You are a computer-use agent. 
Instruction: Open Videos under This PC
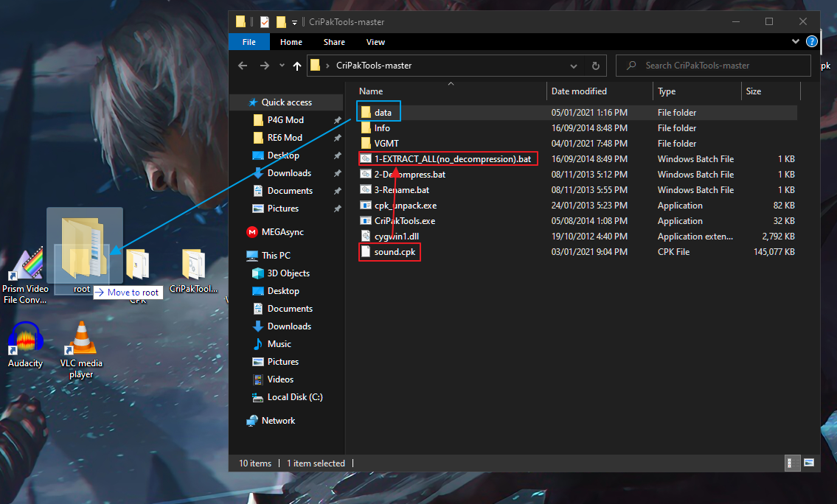pos(280,379)
